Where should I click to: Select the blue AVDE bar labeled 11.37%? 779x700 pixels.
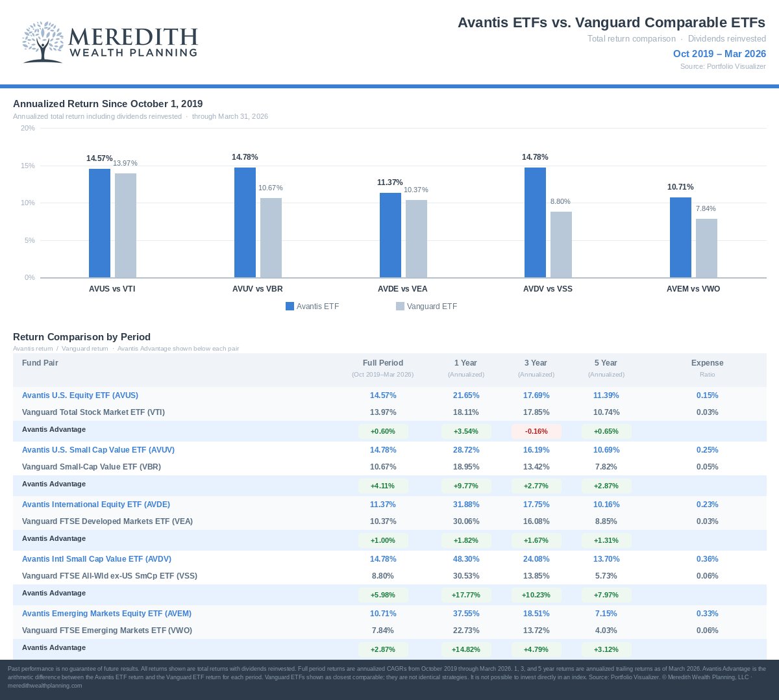390,235
